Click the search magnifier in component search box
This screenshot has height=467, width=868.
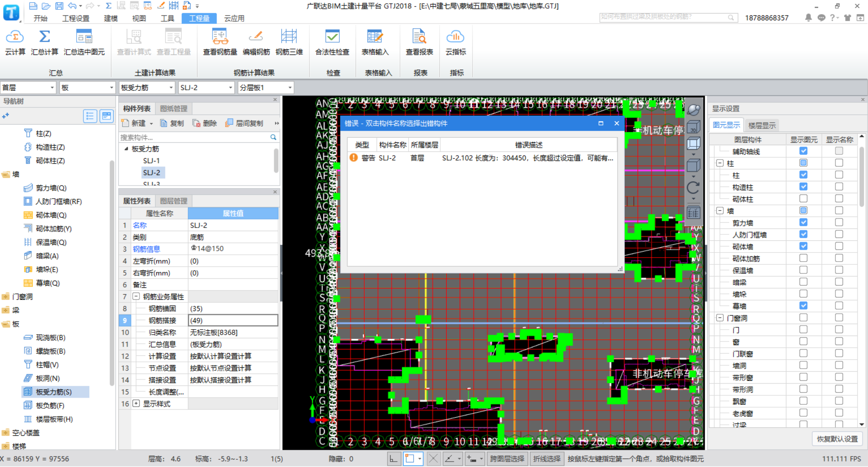pos(273,137)
